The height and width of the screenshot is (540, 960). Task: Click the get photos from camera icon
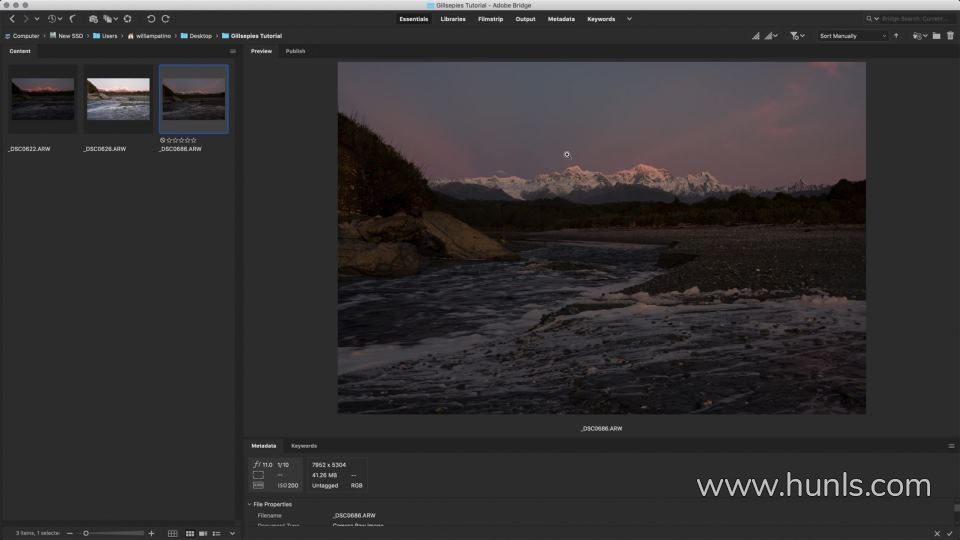tap(93, 19)
